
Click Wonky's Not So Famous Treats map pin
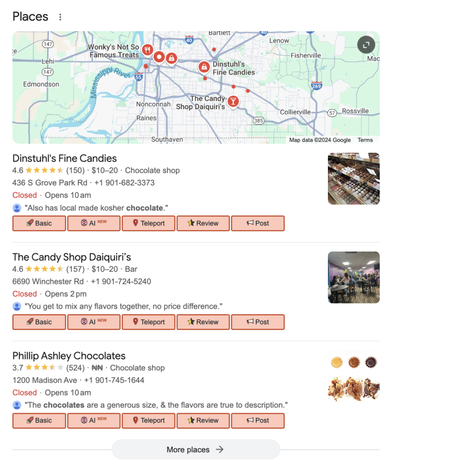click(x=147, y=50)
